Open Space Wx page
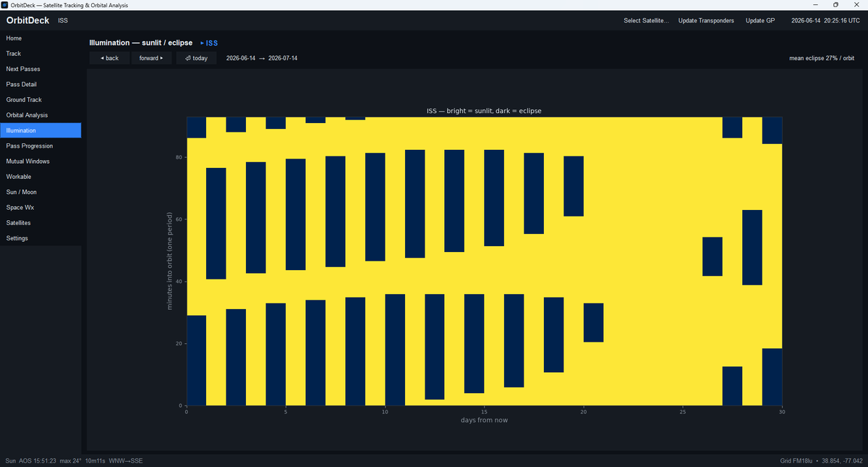The height and width of the screenshot is (467, 868). click(x=41, y=207)
